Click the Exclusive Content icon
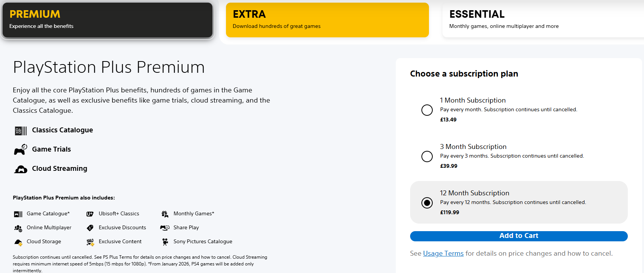Image resolution: width=644 pixels, height=273 pixels. coord(90,242)
